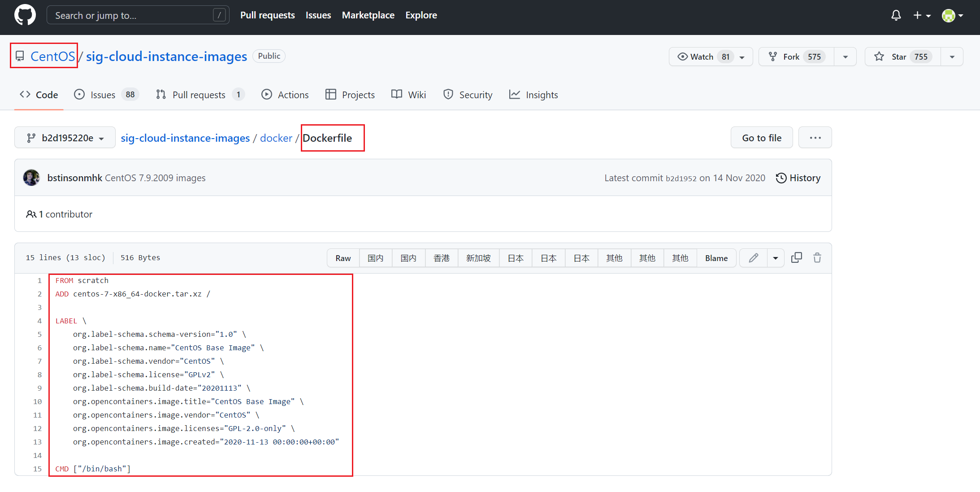This screenshot has width=980, height=492.
Task: Click line number 15 in the gutter
Action: 38,469
